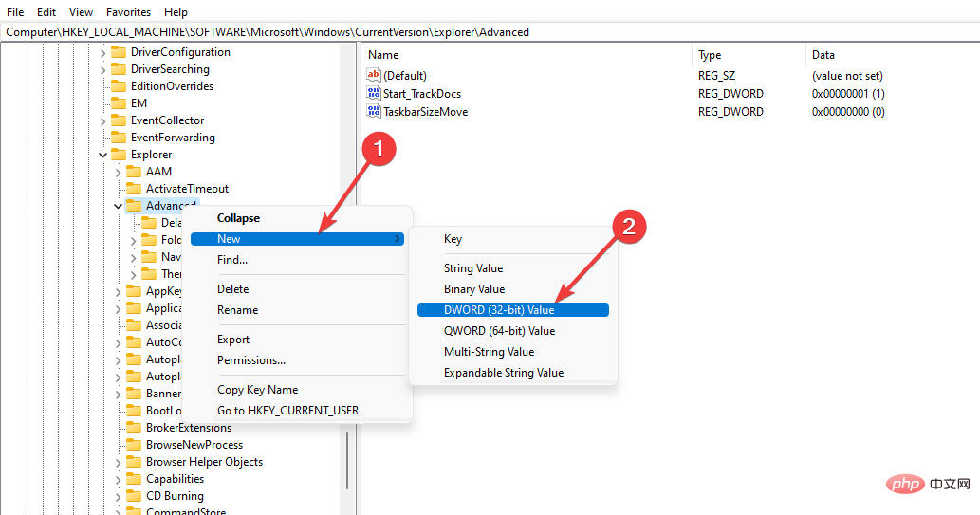Select the EditionOverrides folder icon
The height and width of the screenshot is (515, 980).
(119, 85)
